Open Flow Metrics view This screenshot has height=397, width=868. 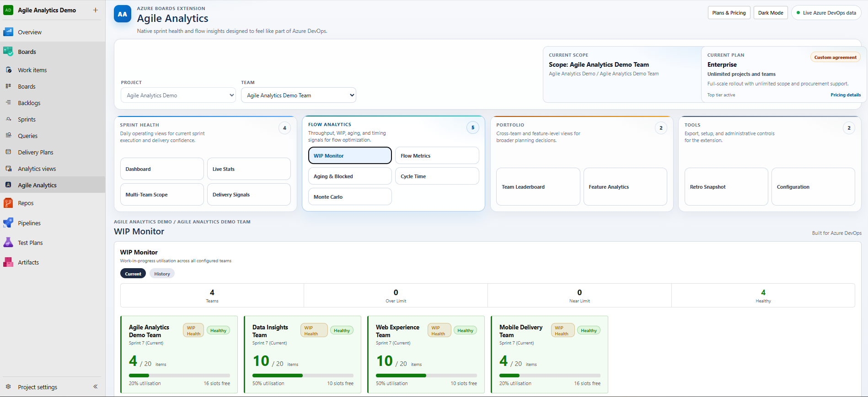point(437,155)
